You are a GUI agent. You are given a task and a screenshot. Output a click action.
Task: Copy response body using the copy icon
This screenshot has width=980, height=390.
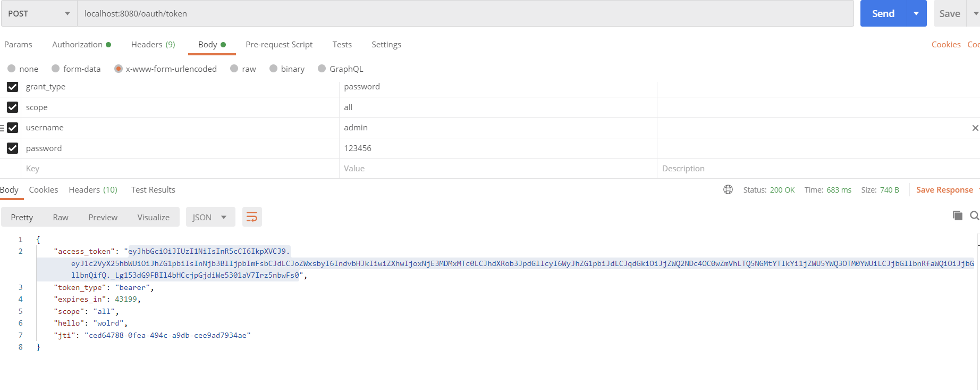point(957,215)
